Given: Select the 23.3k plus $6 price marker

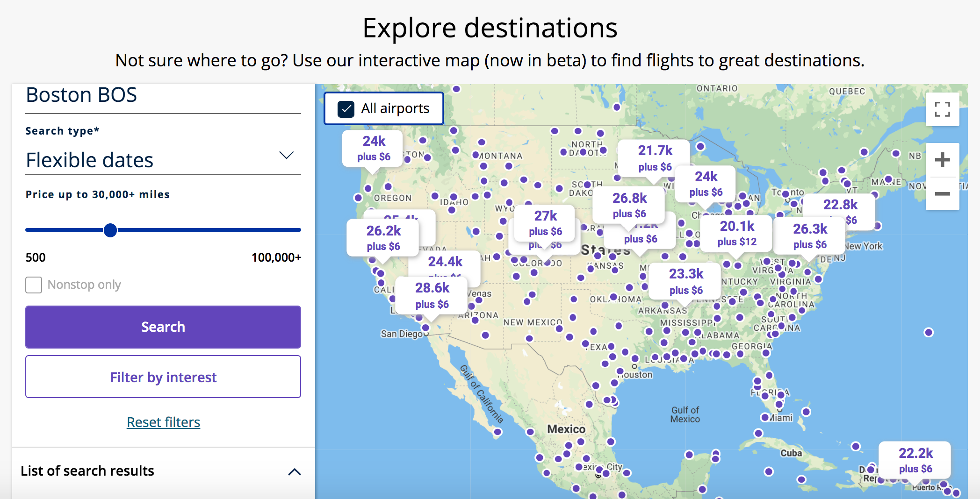Looking at the screenshot, I should 686,281.
